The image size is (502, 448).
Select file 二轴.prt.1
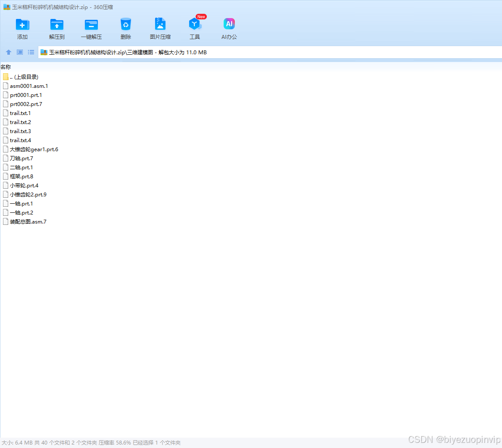pos(21,168)
